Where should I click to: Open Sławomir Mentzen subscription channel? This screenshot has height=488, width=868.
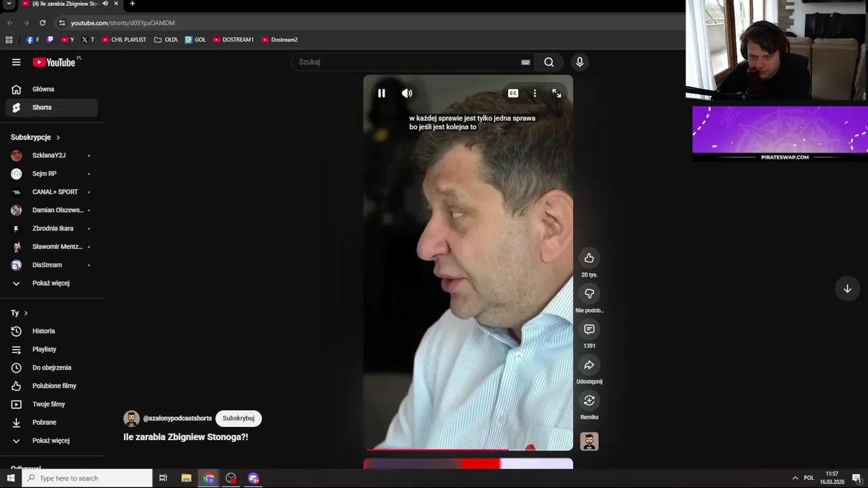point(52,247)
